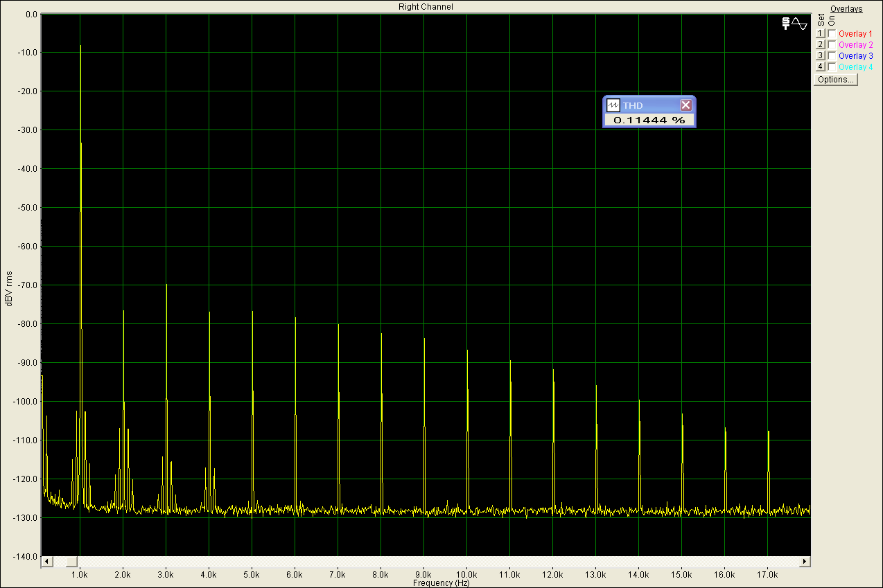Click Set button 2 for Overlay 2
Viewport: 883px width, 588px height.
point(820,44)
